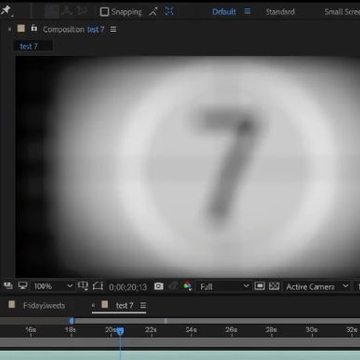Viewport: 360px width, 360px height.
Task: Click the 28s mark on the time ruler
Action: [271, 330]
